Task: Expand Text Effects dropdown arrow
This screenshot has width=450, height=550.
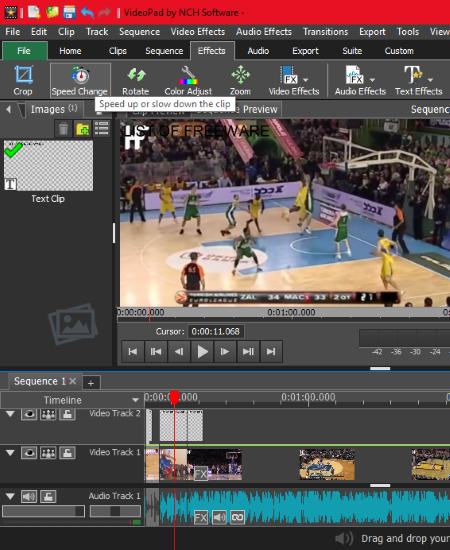Action: 430,80
